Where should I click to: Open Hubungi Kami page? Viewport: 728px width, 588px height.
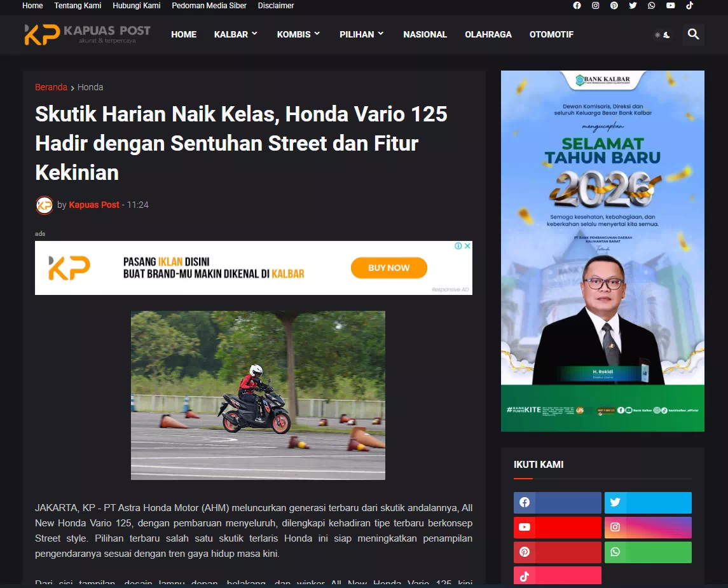[x=137, y=6]
